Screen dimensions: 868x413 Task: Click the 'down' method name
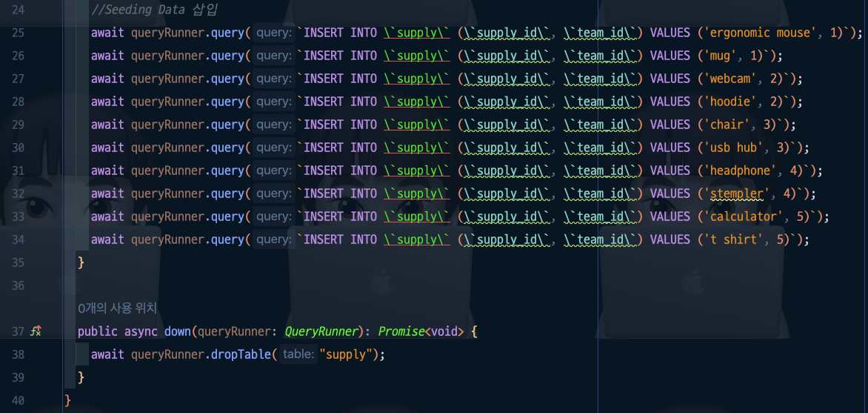pos(177,331)
